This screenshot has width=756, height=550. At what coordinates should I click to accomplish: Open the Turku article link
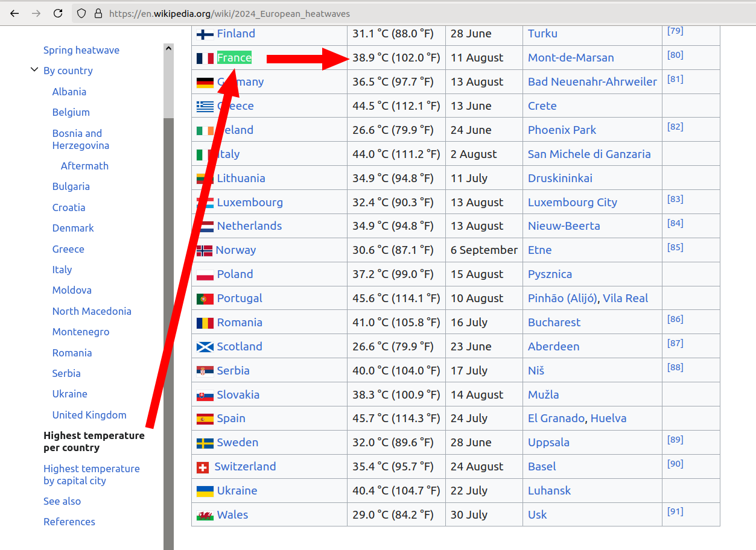coord(542,34)
